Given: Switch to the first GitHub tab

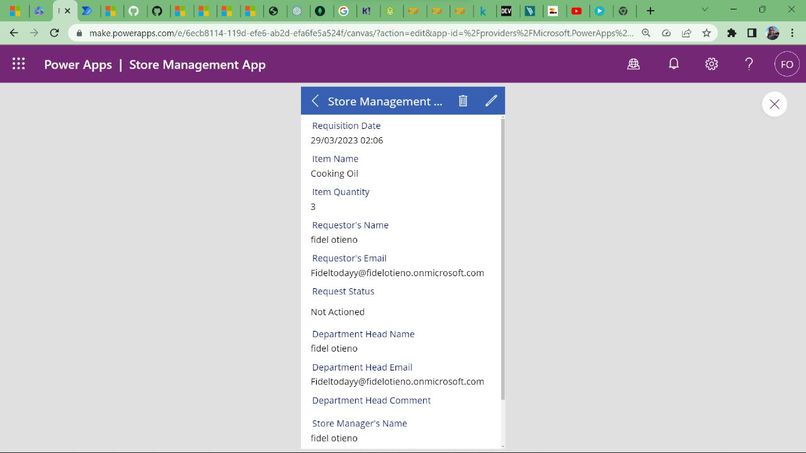Looking at the screenshot, I should (x=134, y=11).
